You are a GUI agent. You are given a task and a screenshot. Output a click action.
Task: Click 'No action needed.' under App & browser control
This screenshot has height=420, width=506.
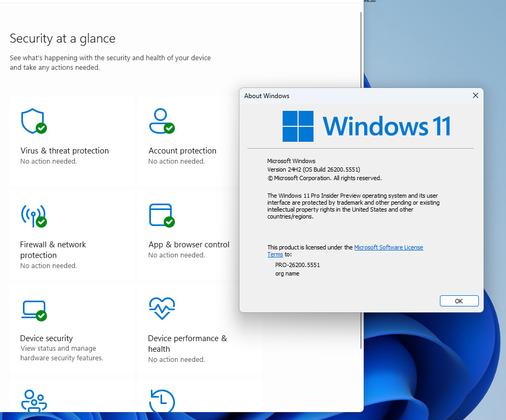(x=176, y=255)
